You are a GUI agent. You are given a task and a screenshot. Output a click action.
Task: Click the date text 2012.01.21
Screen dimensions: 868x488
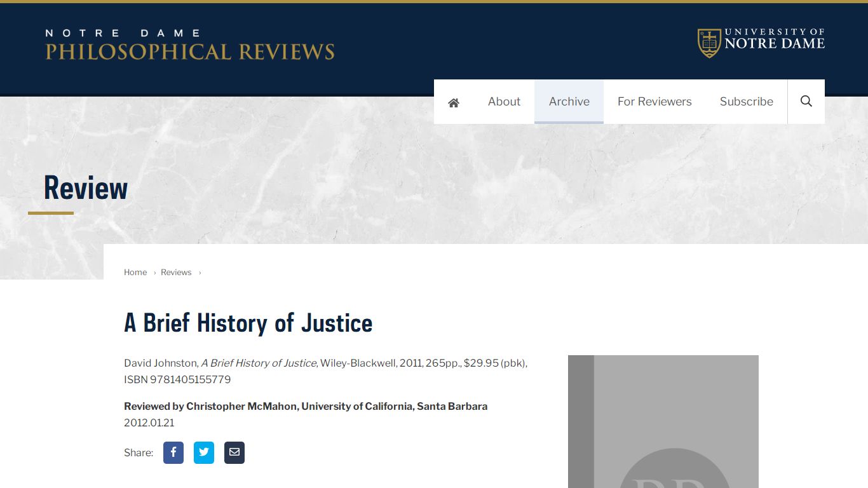(x=149, y=423)
